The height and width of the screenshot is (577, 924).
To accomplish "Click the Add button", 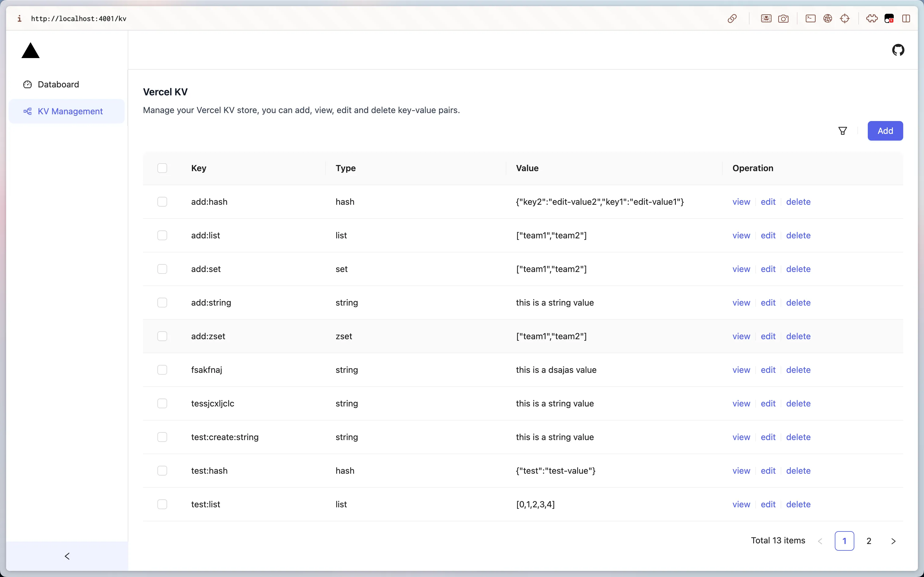I will click(885, 131).
